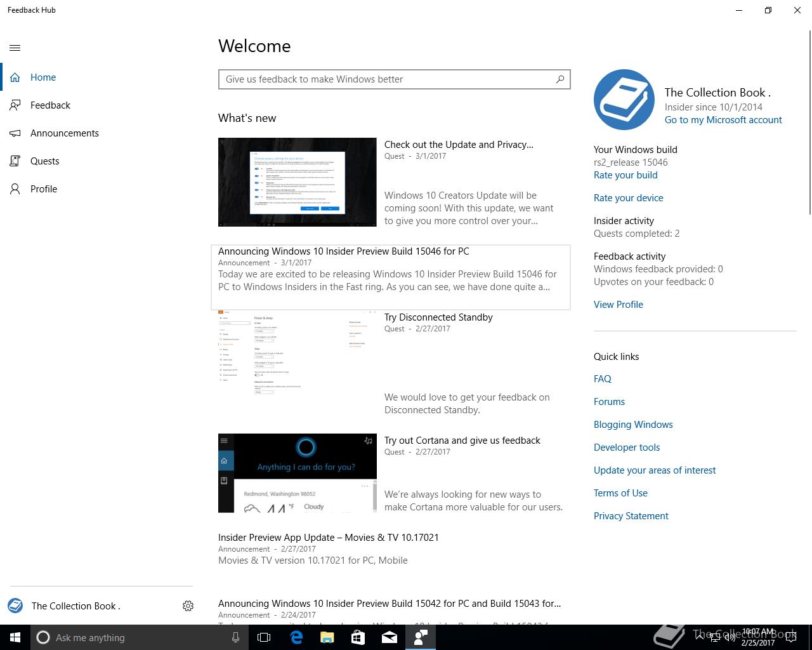Open Build 15046 for PC announcement title
Screen dimensions: 812x650
click(x=344, y=251)
